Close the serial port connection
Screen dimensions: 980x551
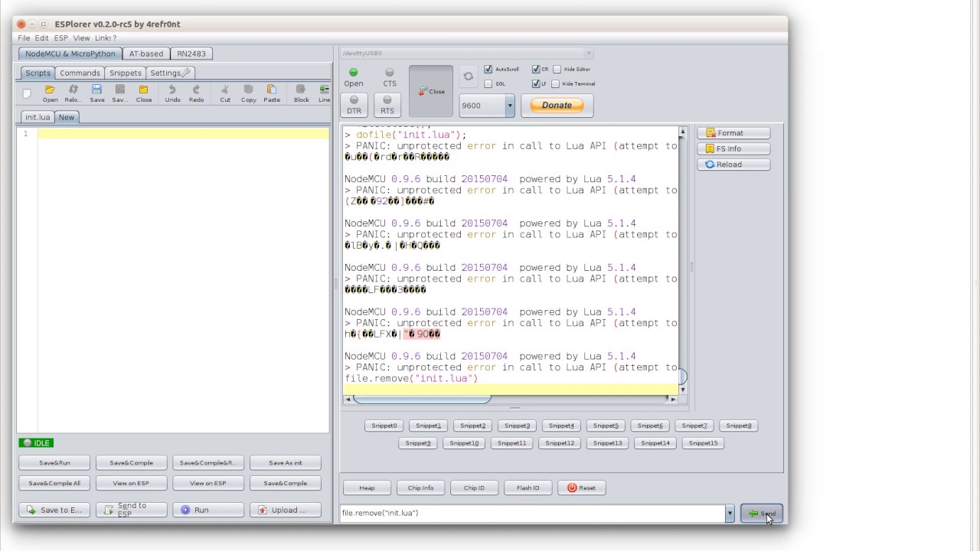(431, 91)
